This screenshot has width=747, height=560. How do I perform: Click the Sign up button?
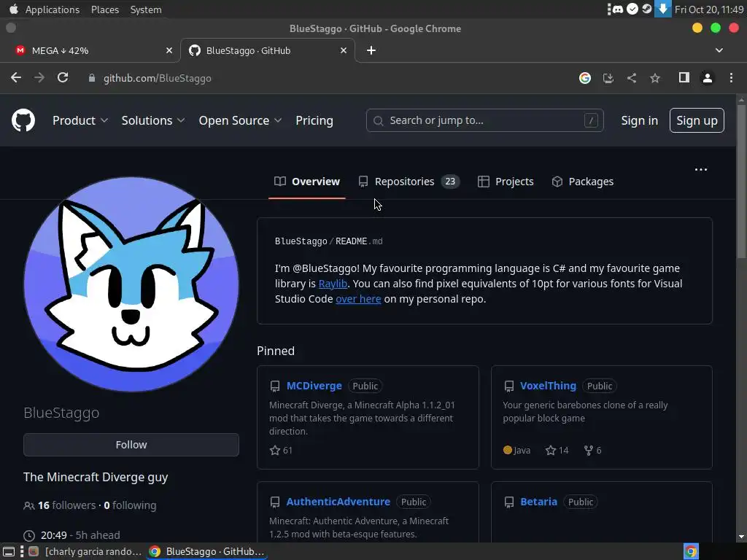[697, 120]
